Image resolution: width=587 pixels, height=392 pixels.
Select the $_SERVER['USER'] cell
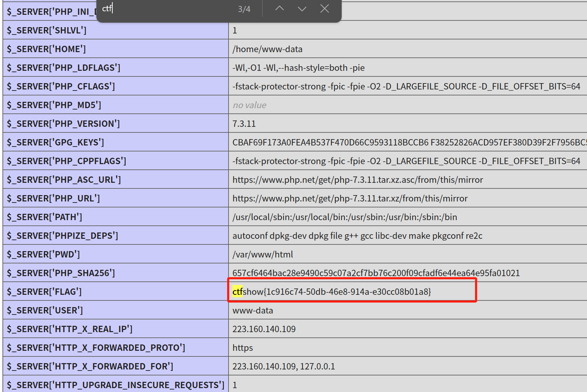116,310
